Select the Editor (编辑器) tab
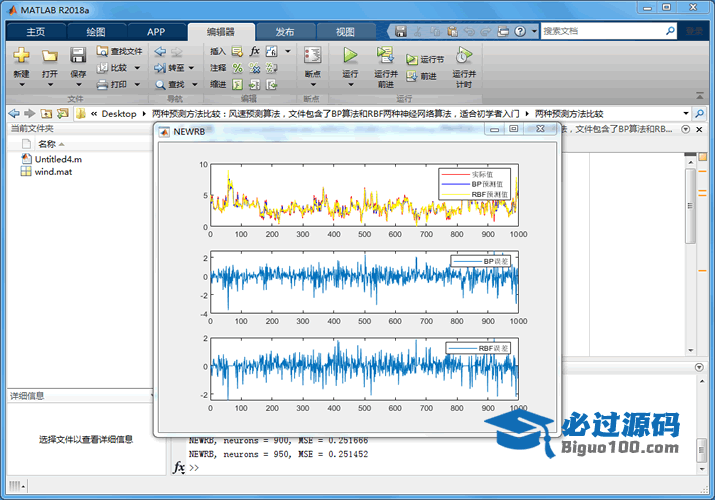 221,32
